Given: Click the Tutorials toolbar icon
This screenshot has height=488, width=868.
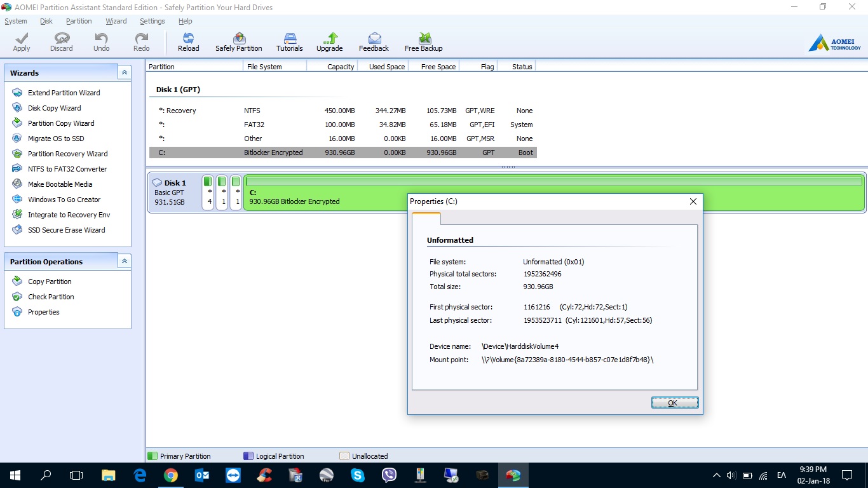Looking at the screenshot, I should (289, 42).
